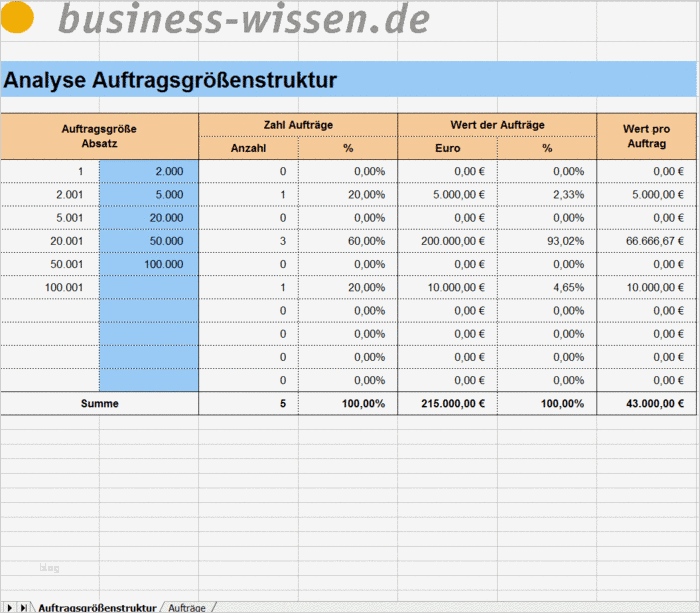The height and width of the screenshot is (613, 700).
Task: Select the cell showing 66.666,67 €
Action: (x=646, y=241)
